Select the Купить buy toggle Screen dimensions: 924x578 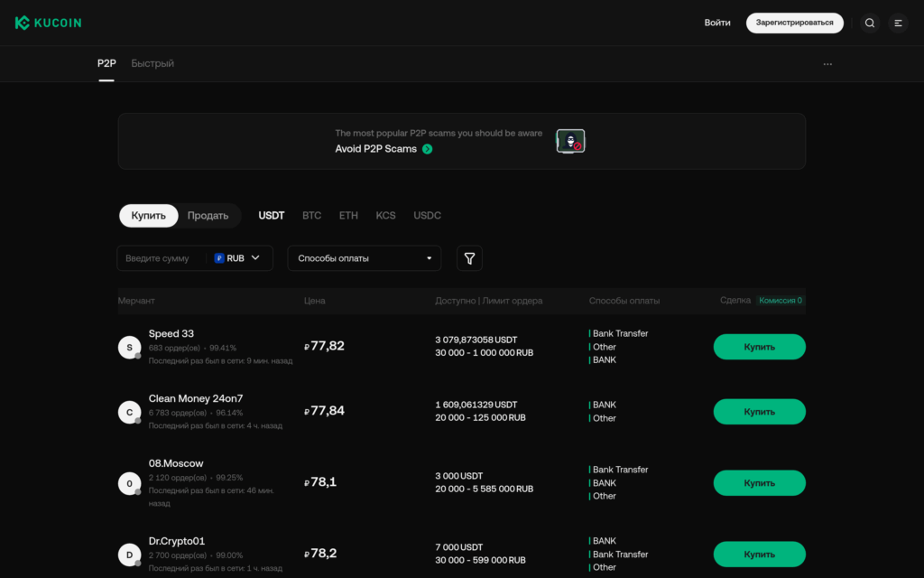point(149,216)
